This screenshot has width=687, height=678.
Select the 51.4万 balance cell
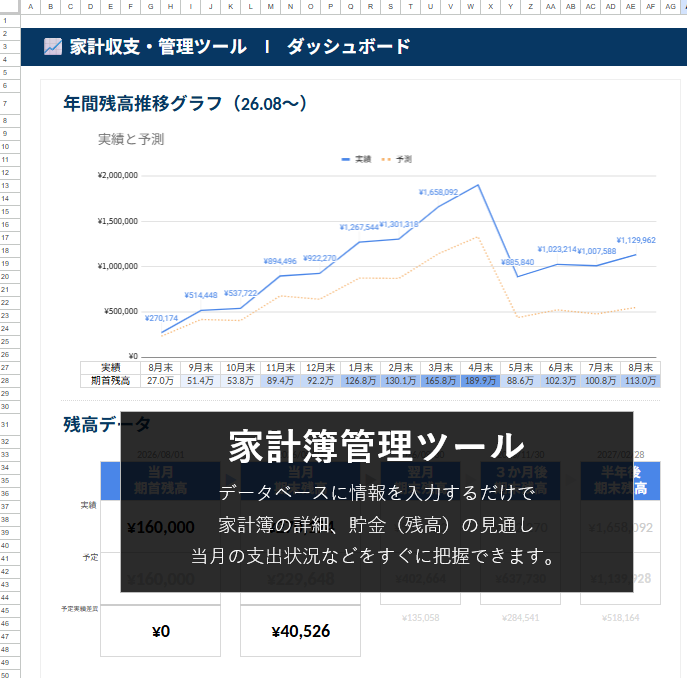[201, 381]
